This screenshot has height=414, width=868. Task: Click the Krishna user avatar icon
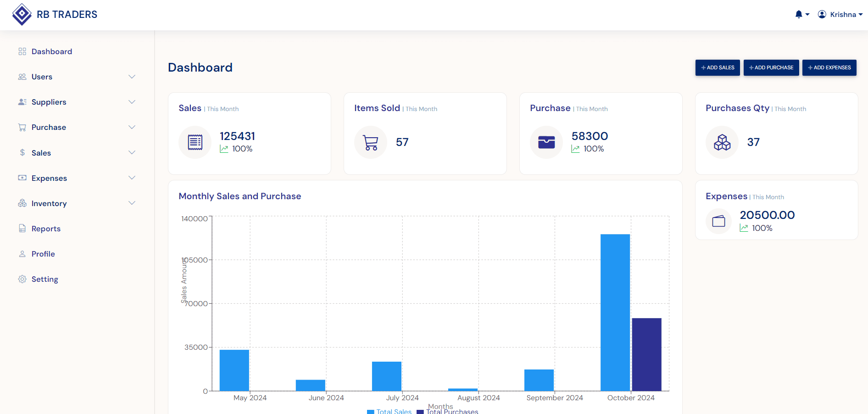[x=822, y=14]
